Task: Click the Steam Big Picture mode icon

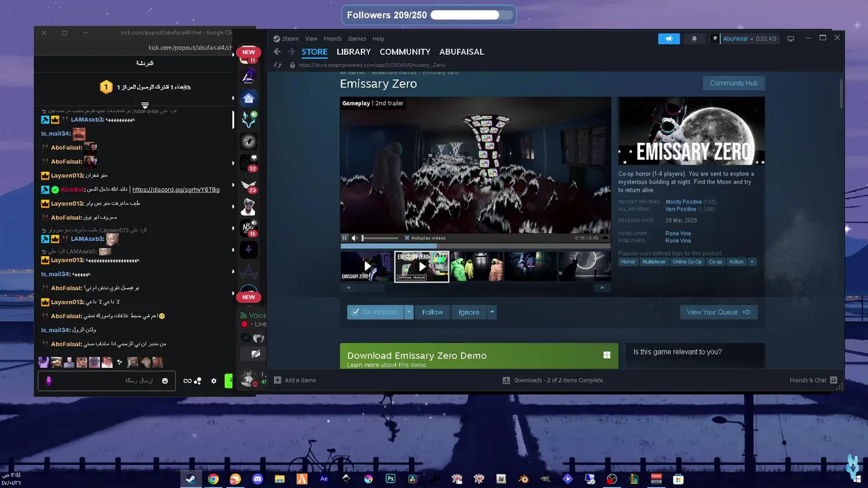Action: click(x=790, y=39)
